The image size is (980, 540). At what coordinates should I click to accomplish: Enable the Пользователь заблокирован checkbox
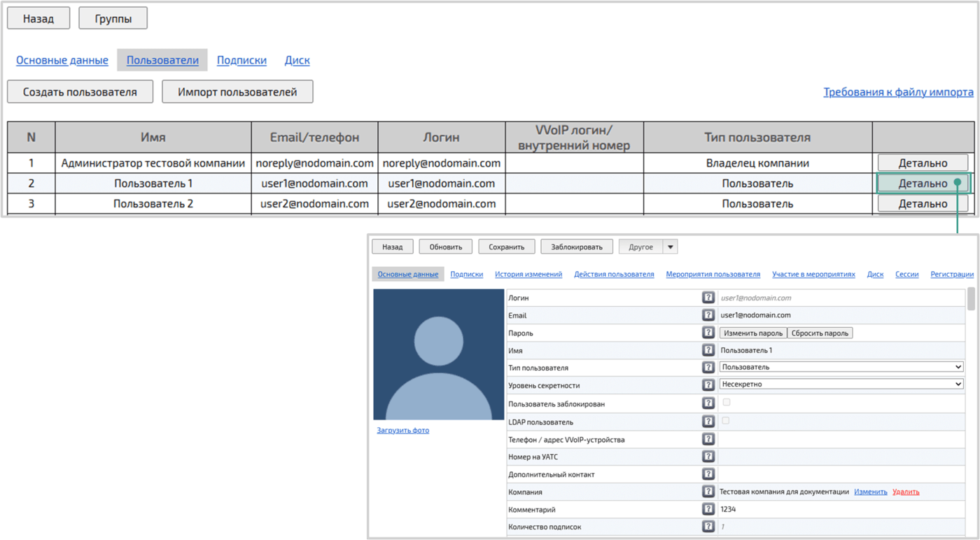(727, 403)
